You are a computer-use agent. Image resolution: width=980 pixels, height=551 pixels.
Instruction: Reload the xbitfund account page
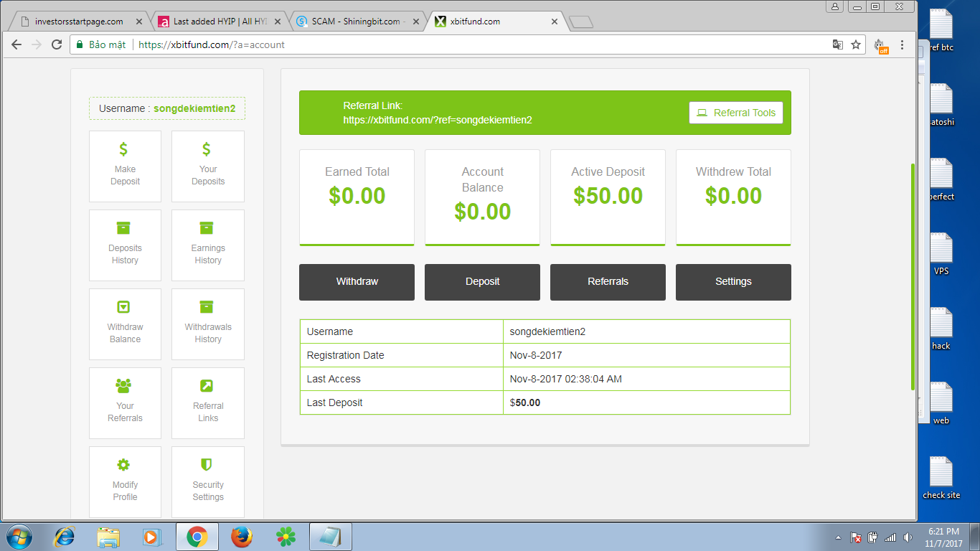point(57,44)
